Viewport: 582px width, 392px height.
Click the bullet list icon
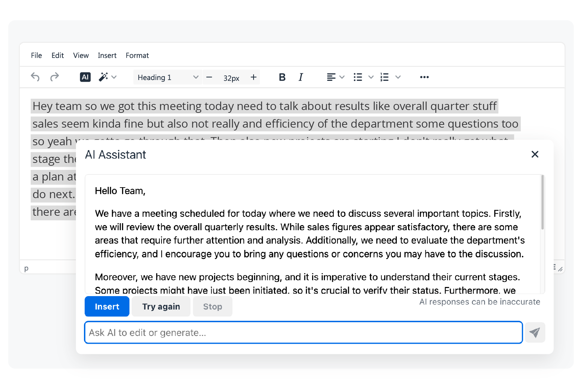(x=358, y=77)
